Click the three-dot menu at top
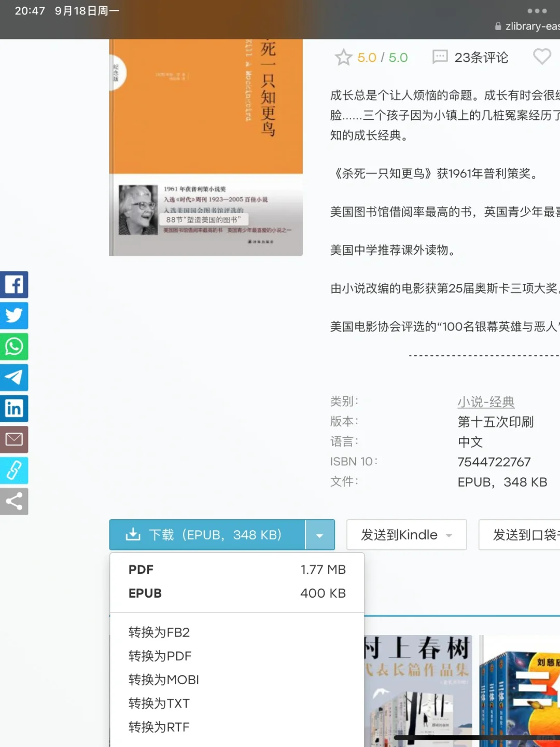Viewport: 560px width, 747px height. point(537,11)
